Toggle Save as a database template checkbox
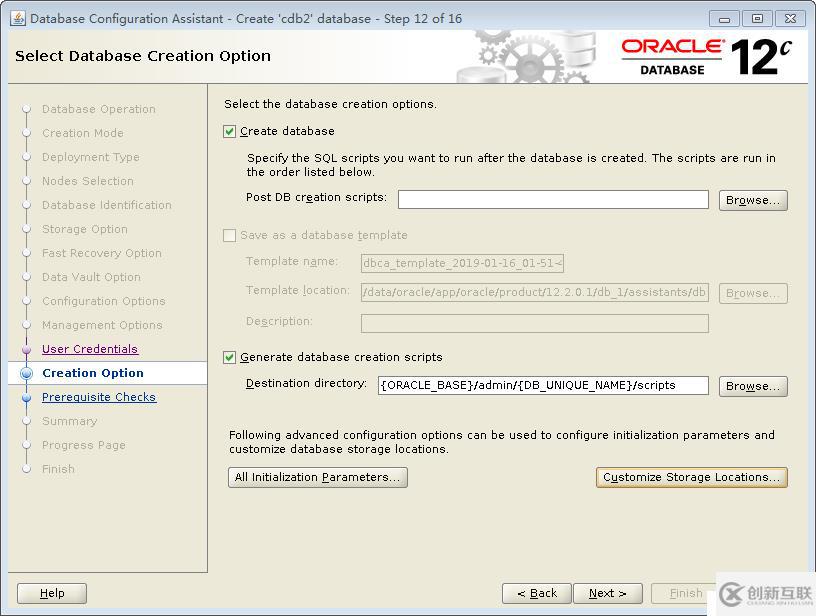Image resolution: width=816 pixels, height=616 pixels. click(230, 236)
